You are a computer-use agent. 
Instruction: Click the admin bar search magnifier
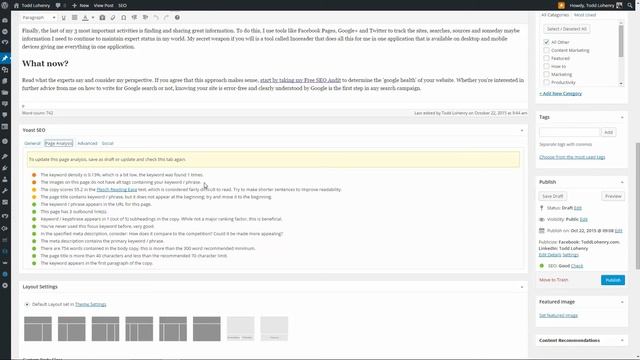[x=631, y=5]
